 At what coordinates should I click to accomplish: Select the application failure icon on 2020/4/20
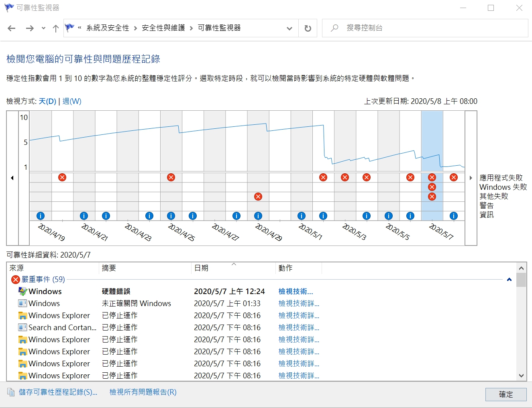pos(62,177)
